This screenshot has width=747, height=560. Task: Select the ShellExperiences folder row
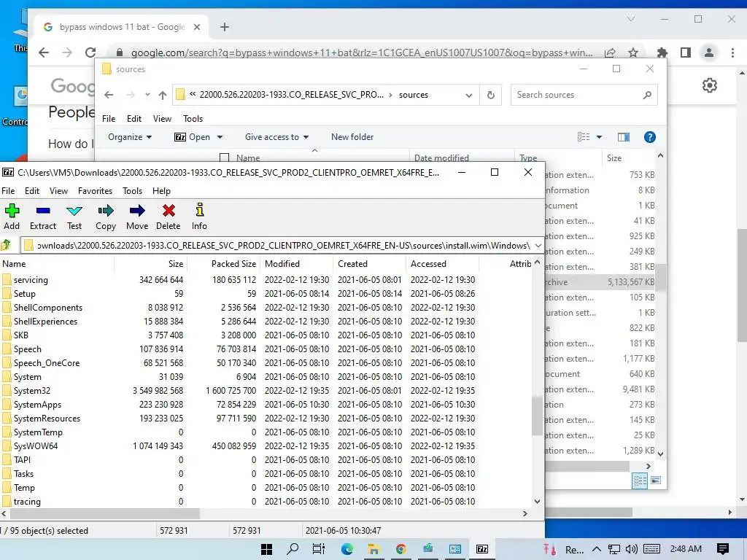pos(266,322)
